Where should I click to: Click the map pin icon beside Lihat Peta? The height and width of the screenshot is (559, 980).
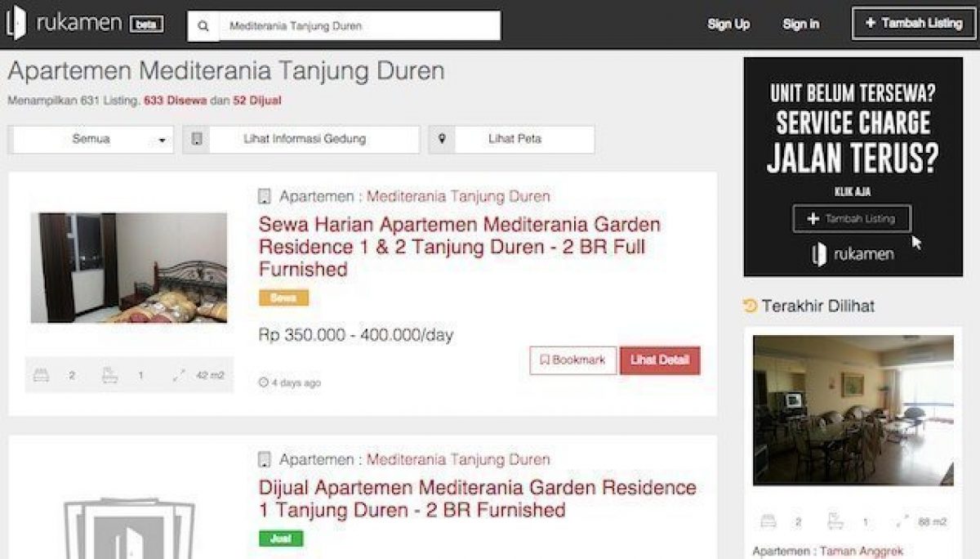point(442,139)
